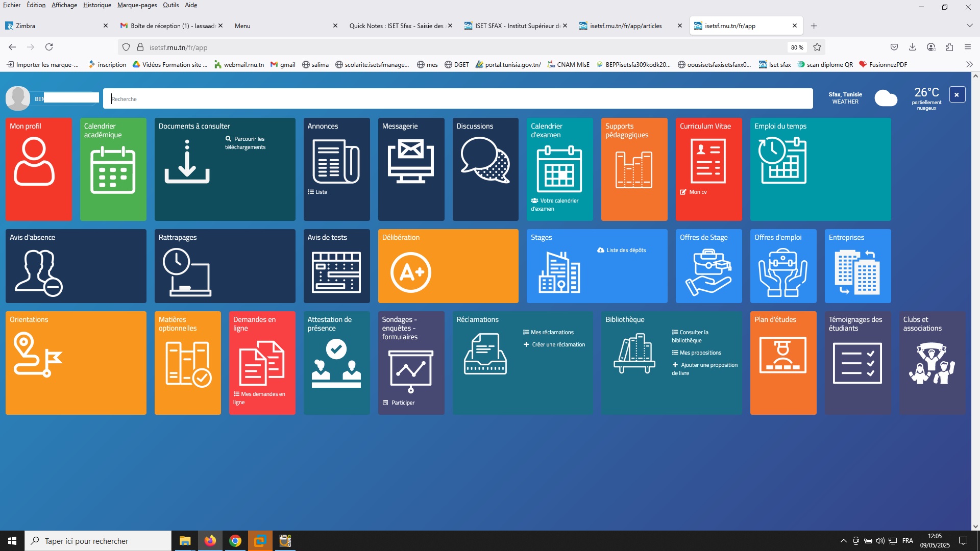Expand the list all tabs chevron
The width and height of the screenshot is (980, 551).
click(x=969, y=26)
